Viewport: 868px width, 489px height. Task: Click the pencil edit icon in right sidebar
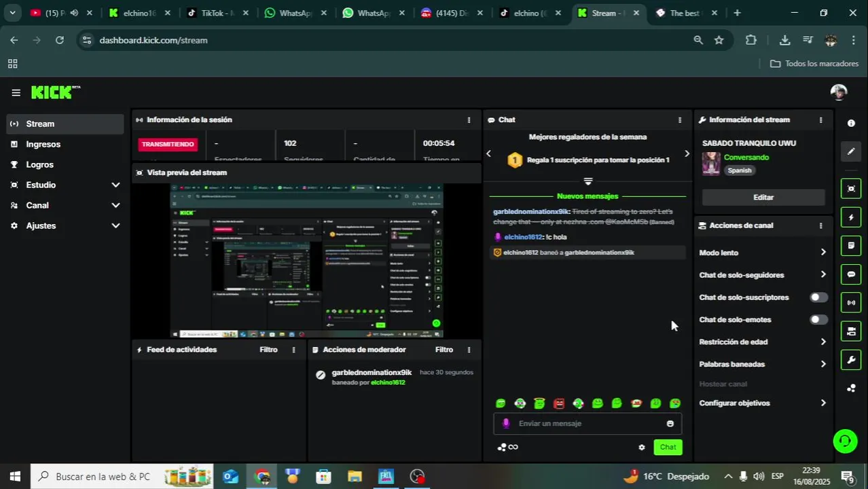(851, 151)
